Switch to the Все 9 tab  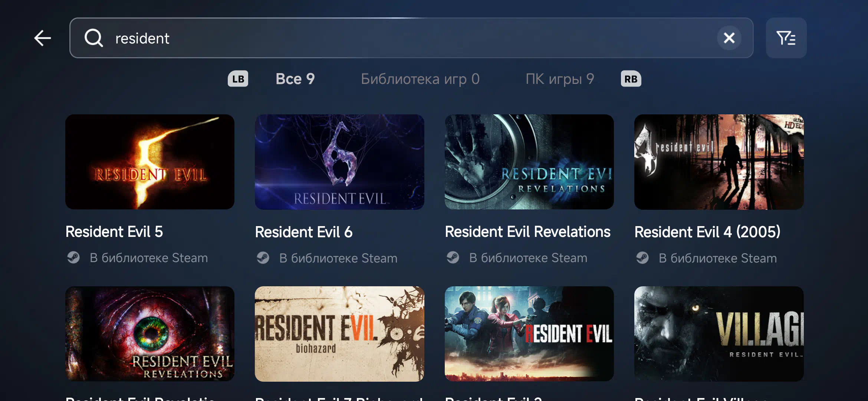(x=295, y=79)
